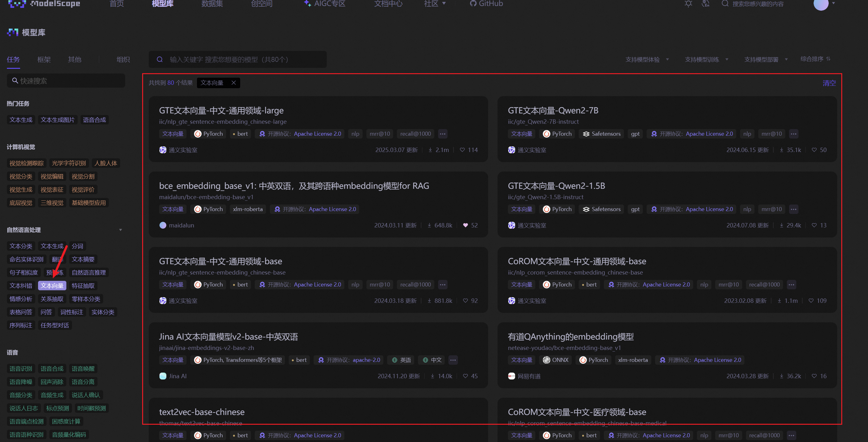
Task: Click the search magnifier in model search box
Action: [160, 60]
